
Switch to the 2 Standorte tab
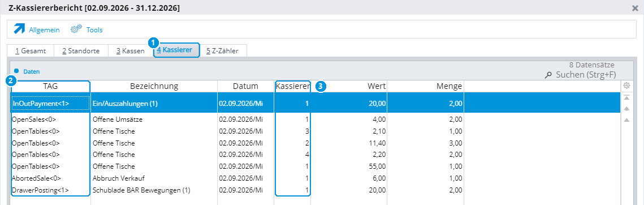81,51
